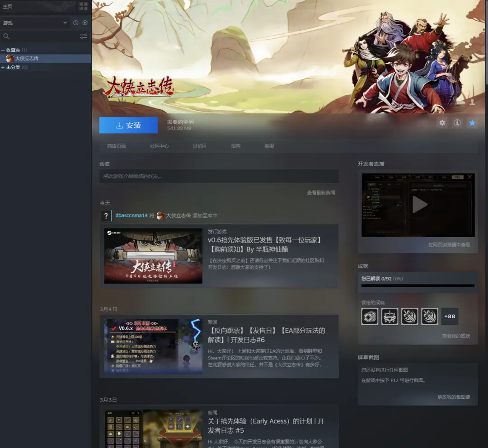Open the 【反向跳票】【发售日】 headline

coord(267,335)
